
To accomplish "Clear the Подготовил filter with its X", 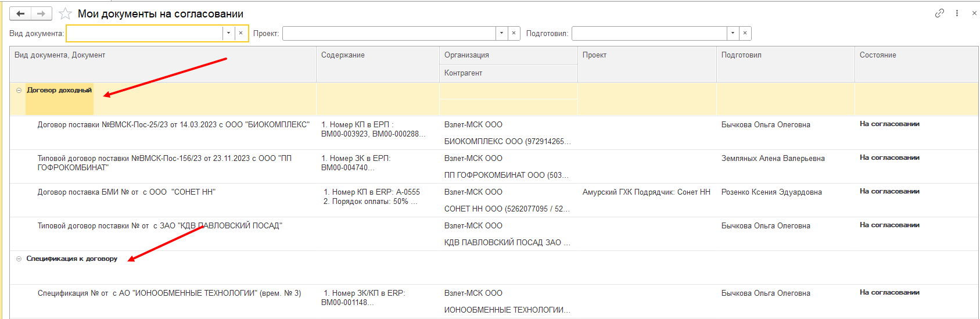I will [x=745, y=33].
